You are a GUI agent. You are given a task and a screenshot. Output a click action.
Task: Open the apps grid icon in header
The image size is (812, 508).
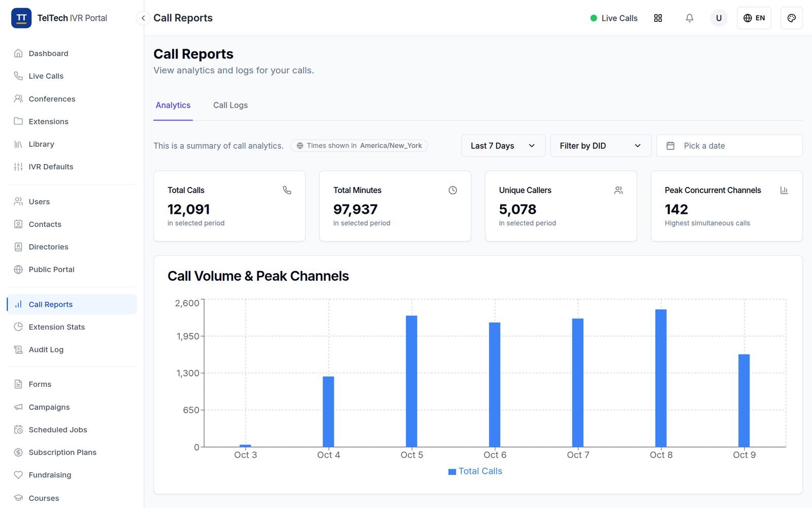(658, 18)
